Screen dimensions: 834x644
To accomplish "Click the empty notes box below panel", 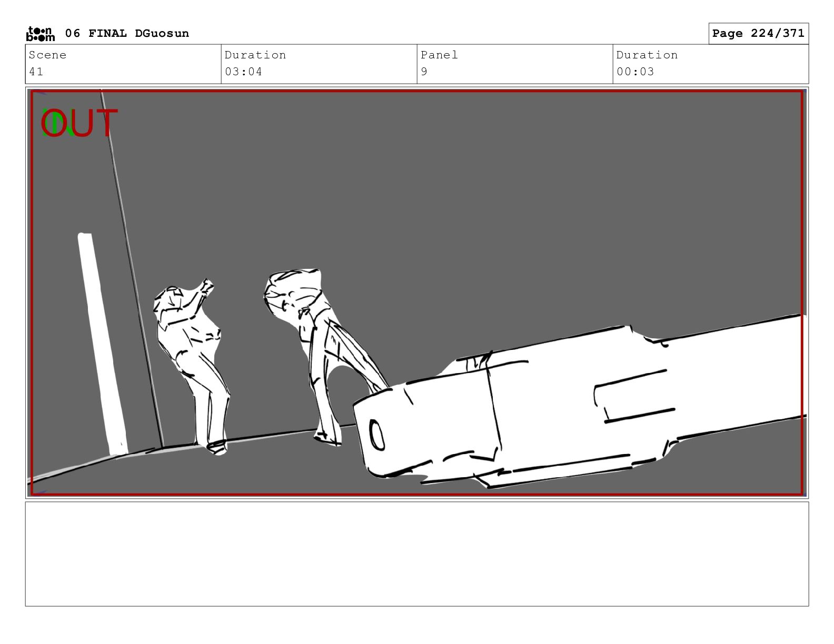I will pyautogui.click(x=417, y=554).
